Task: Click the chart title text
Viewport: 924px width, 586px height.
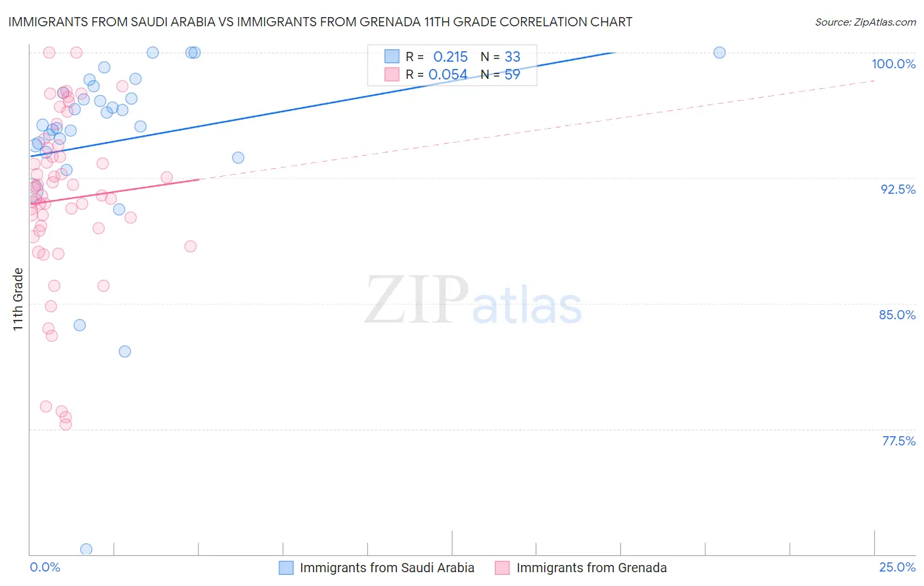Action: pyautogui.click(x=320, y=22)
